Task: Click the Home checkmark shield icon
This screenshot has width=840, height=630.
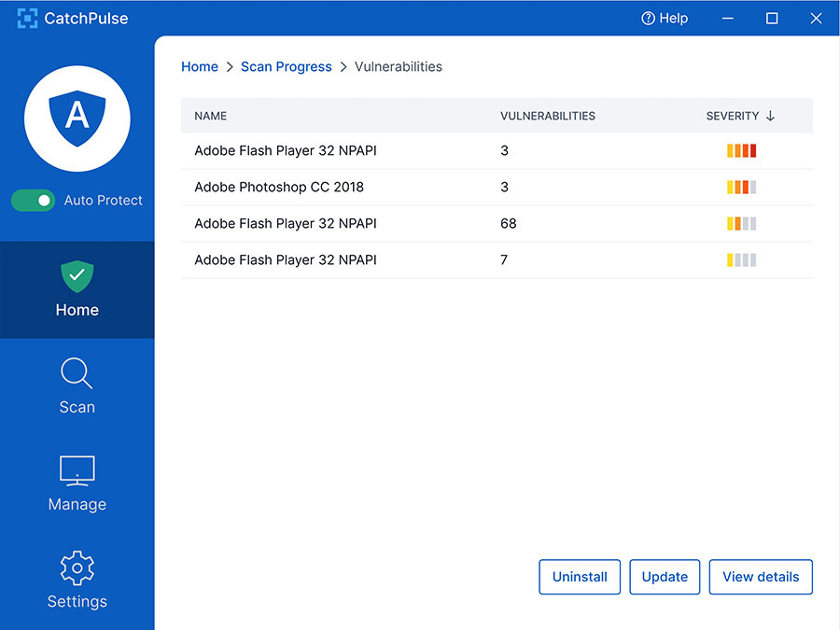Action: [x=77, y=275]
